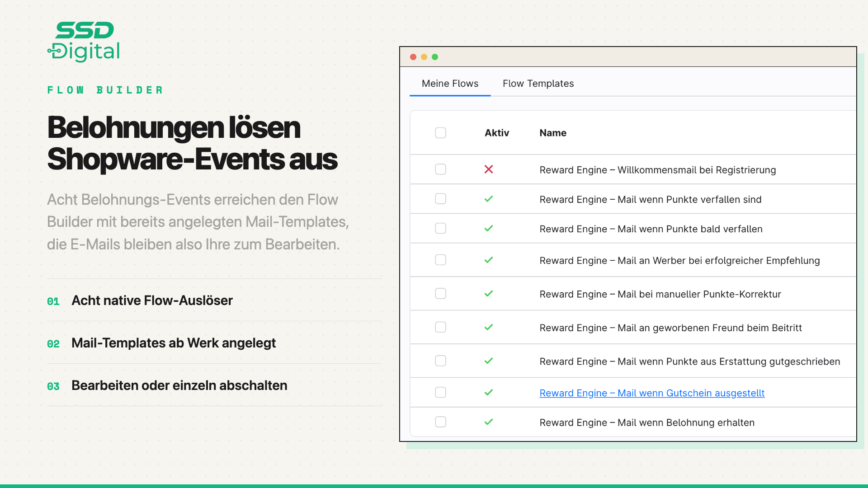This screenshot has height=488, width=868.
Task: Click the FLOW BUILDER label
Action: pos(105,90)
